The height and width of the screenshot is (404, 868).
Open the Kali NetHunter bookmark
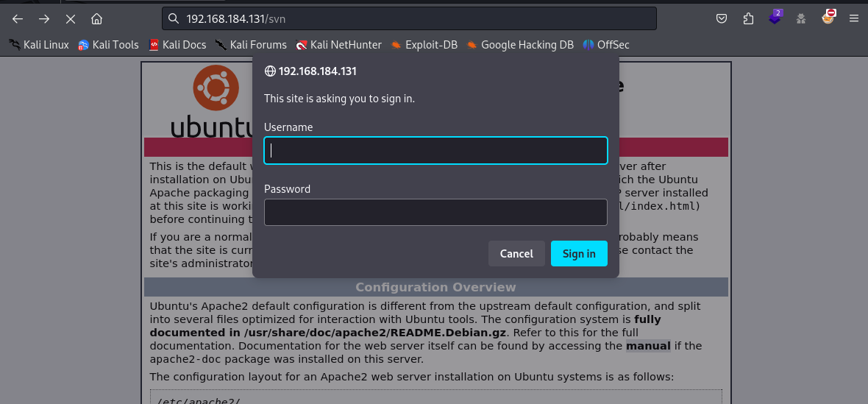338,45
